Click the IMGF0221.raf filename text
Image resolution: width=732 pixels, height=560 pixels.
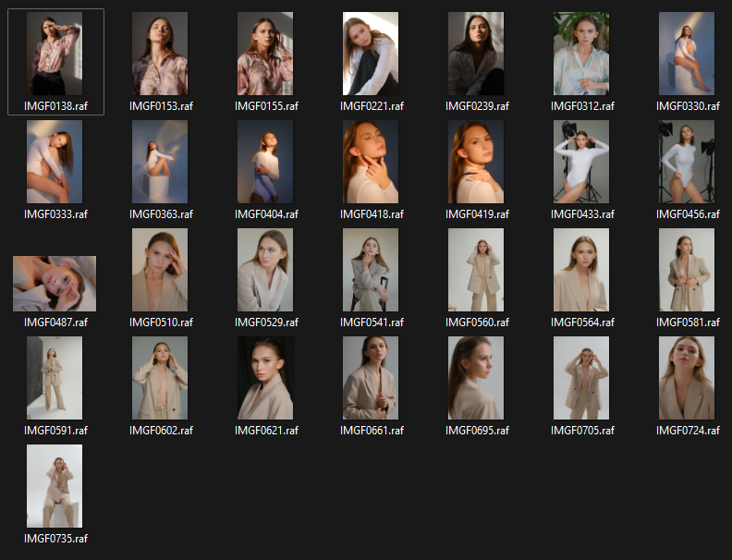tap(372, 106)
